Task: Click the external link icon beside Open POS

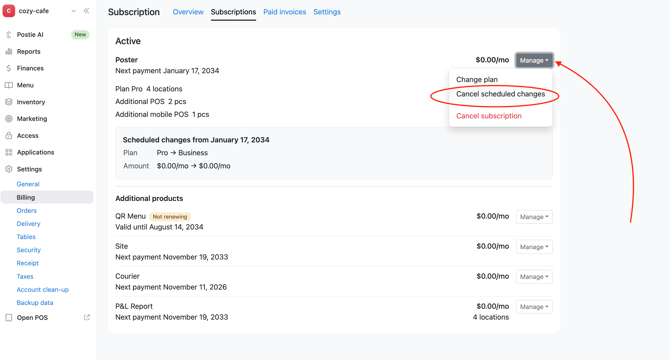Action: click(x=87, y=317)
